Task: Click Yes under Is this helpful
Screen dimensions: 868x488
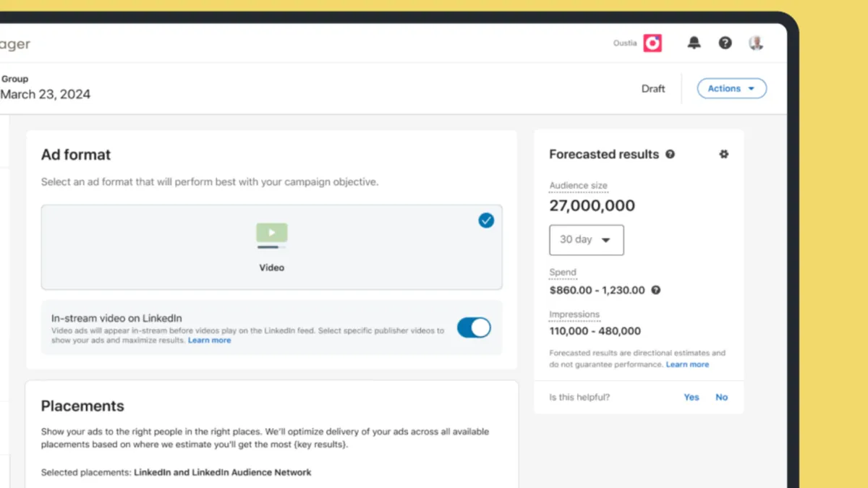Action: (x=691, y=397)
